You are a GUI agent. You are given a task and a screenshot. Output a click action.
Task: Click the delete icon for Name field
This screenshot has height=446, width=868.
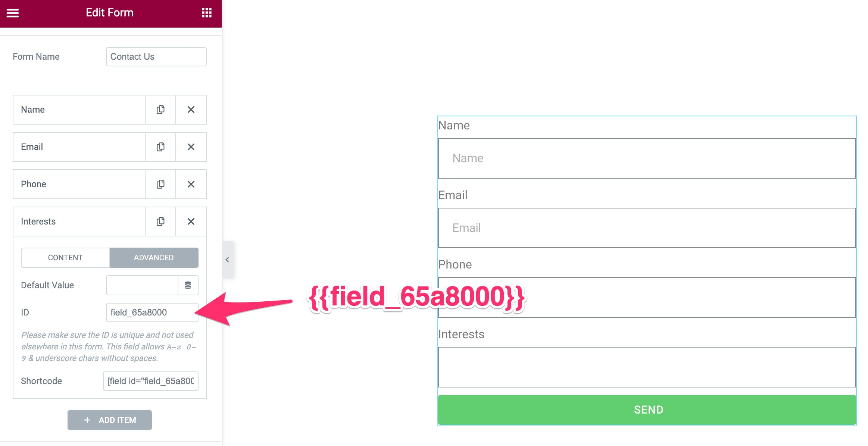[x=191, y=109]
